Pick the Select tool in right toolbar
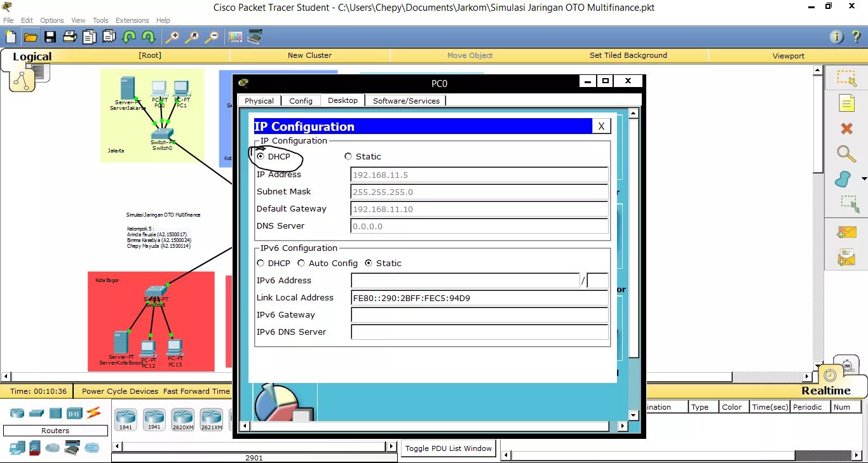 point(846,78)
